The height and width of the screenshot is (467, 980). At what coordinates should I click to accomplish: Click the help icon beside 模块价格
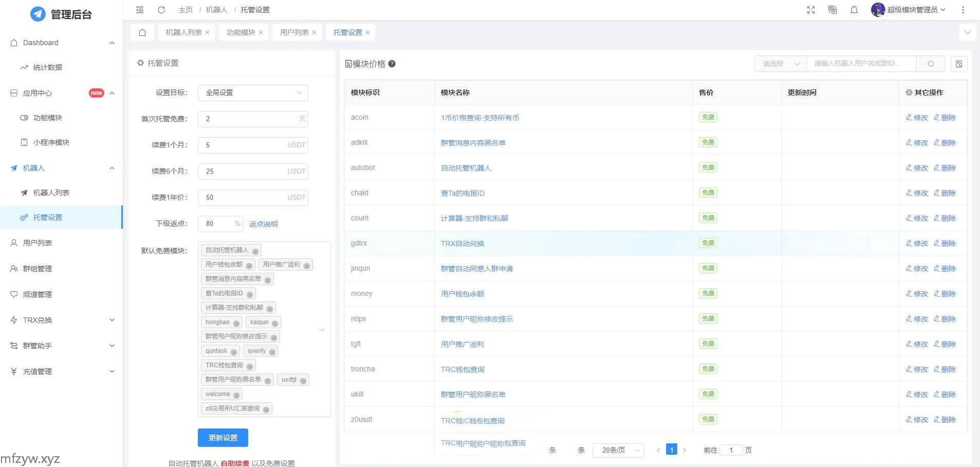tap(392, 64)
